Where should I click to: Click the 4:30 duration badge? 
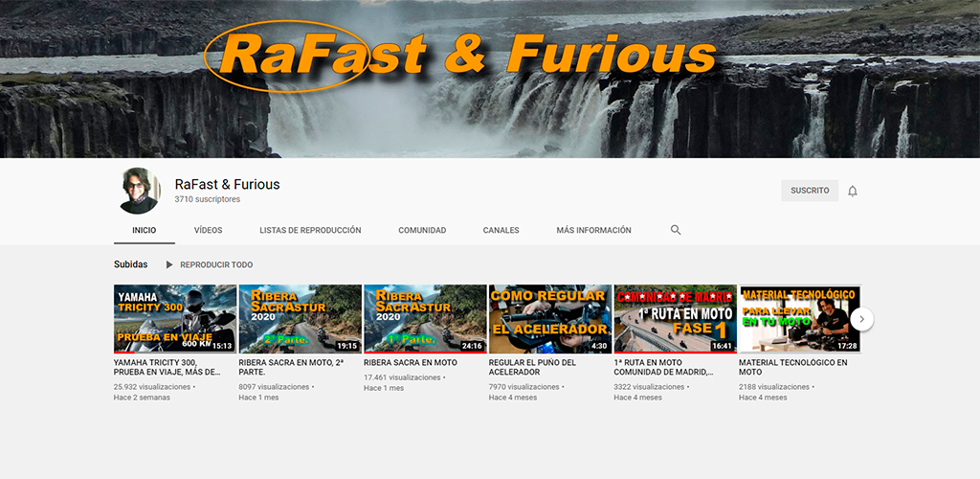[x=599, y=346]
